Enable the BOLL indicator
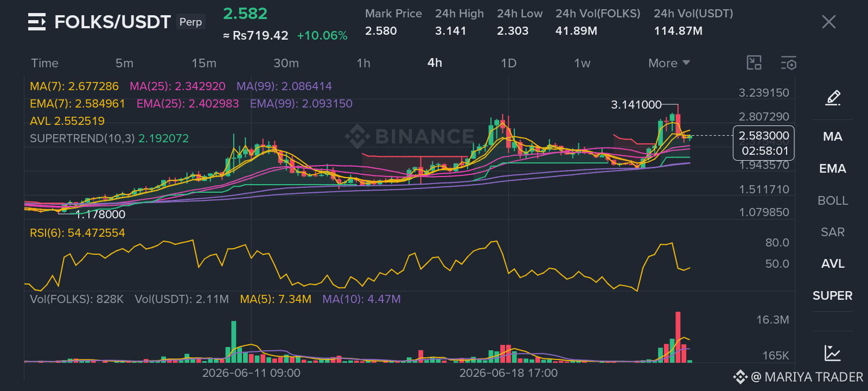 [833, 200]
